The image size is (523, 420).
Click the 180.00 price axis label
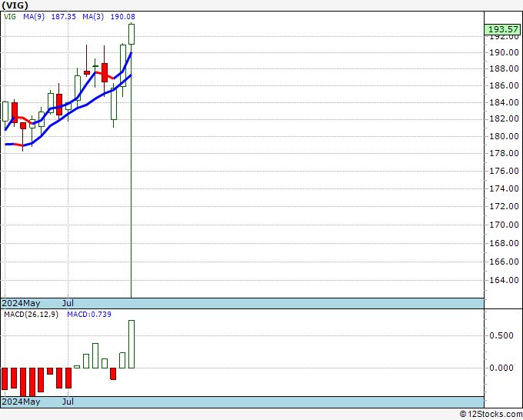pos(504,136)
